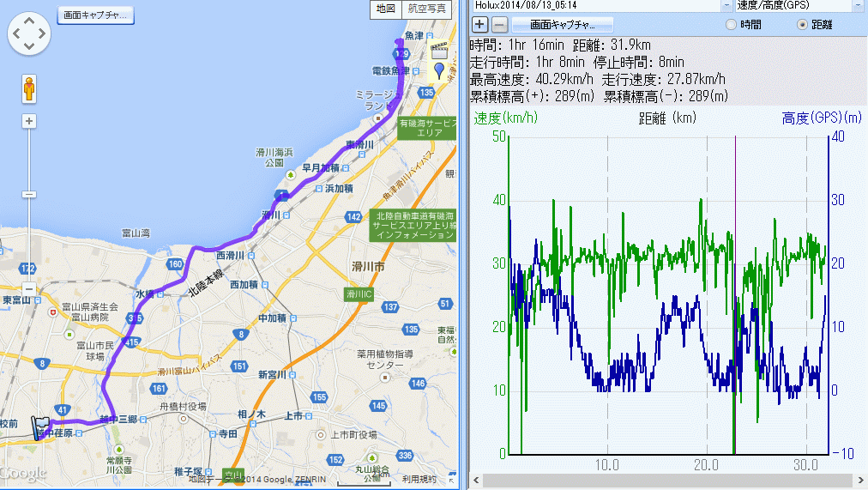
Task: Zoom in the map with plus button
Action: (x=29, y=122)
